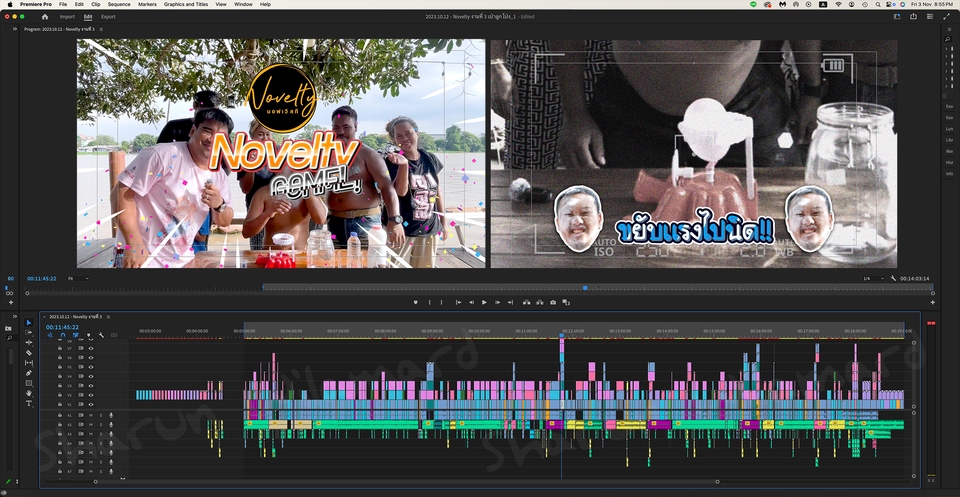The height and width of the screenshot is (497, 960).
Task: Mute audio track A1
Action: tap(91, 415)
